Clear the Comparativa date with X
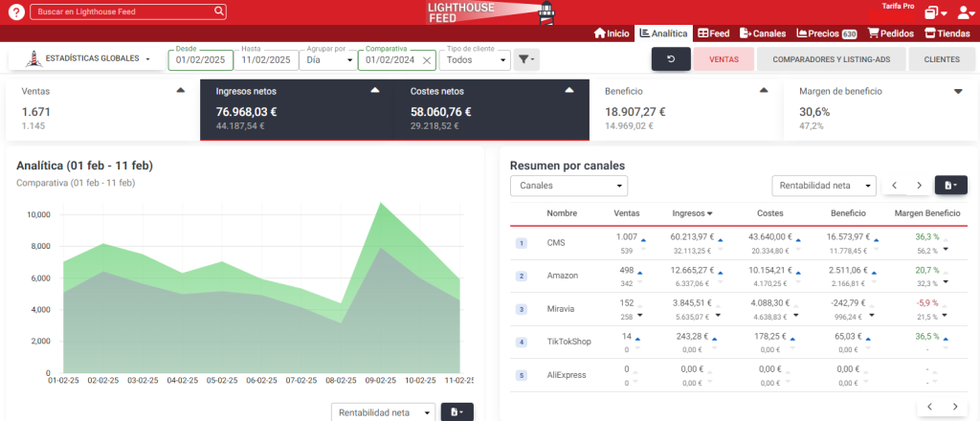Viewport: 980px width, 421px height. [426, 60]
